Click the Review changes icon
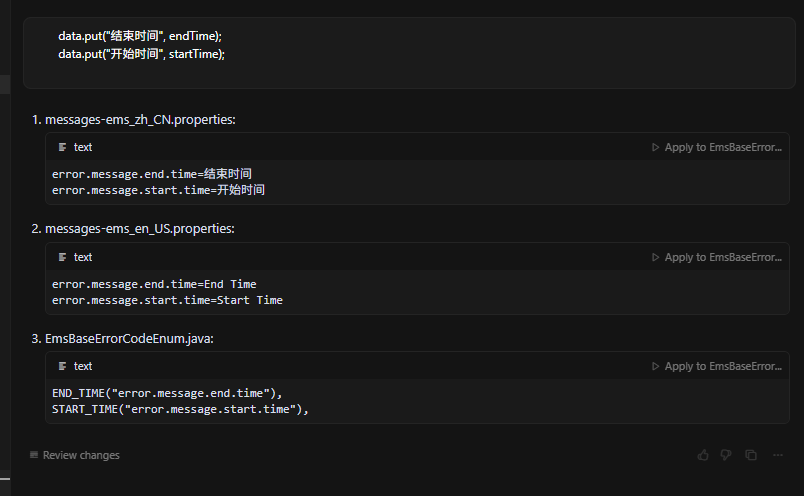The image size is (804, 496). [x=34, y=455]
